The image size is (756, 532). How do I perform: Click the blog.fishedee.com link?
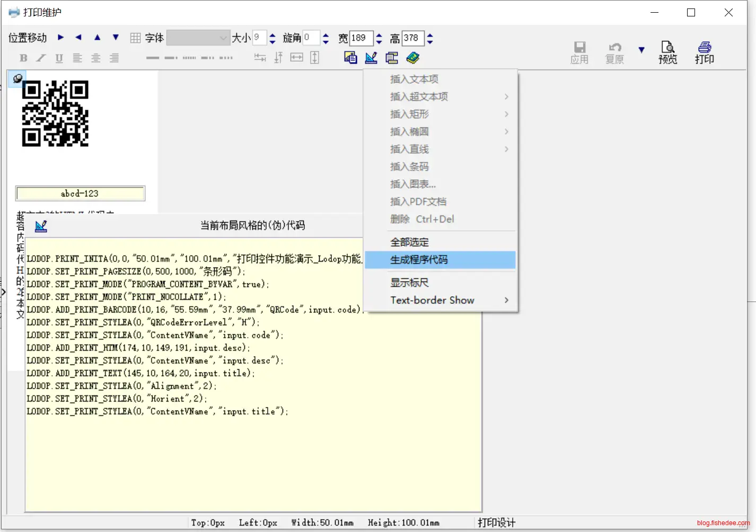[723, 523]
